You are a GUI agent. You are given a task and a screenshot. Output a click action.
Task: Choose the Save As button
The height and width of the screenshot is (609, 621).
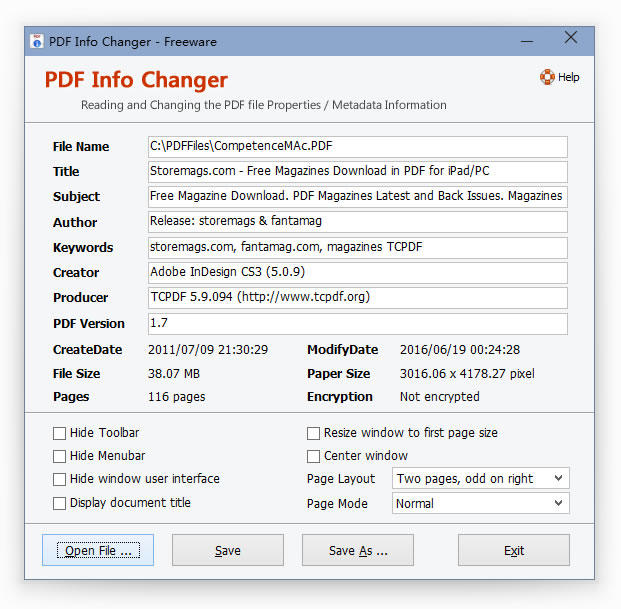click(357, 550)
